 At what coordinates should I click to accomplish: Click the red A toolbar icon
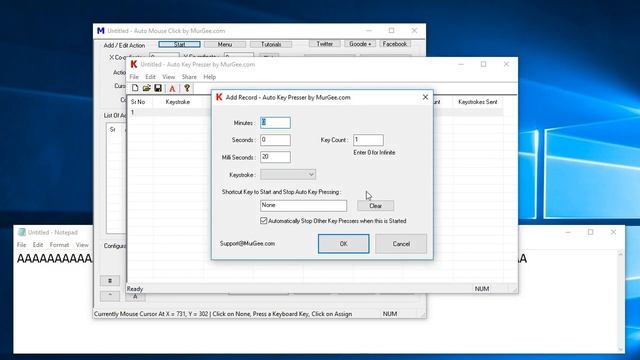point(172,89)
